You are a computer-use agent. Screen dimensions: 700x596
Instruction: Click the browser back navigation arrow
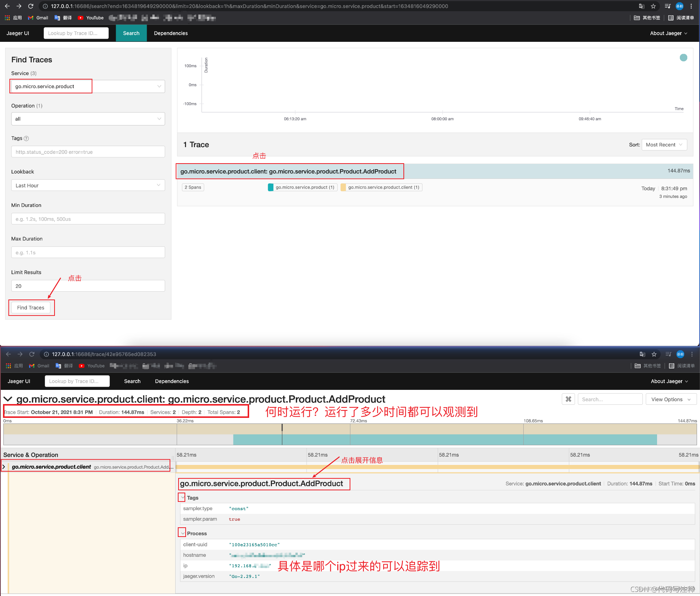tap(7, 6)
